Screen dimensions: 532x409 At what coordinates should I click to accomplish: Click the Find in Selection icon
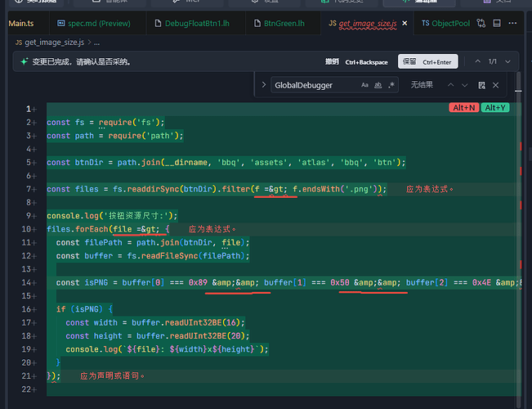point(482,85)
